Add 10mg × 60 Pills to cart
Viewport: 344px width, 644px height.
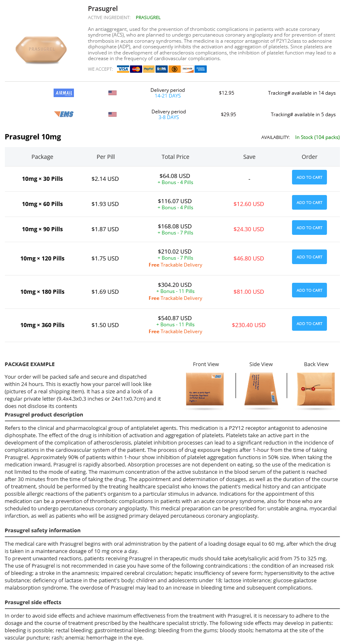pos(309,202)
